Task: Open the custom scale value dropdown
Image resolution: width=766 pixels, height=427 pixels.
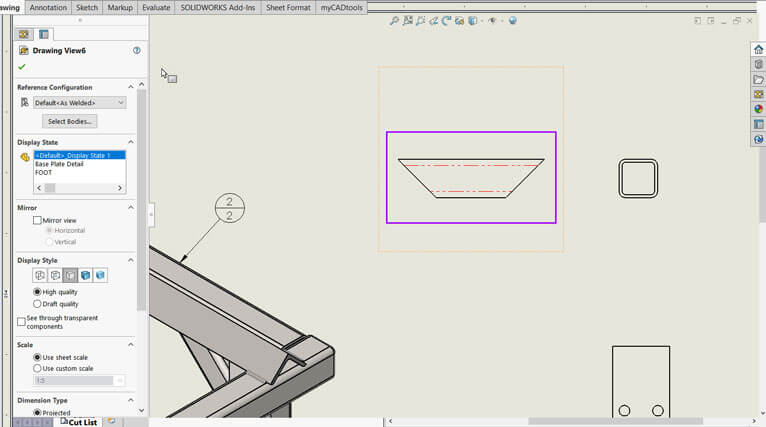Action: (120, 380)
